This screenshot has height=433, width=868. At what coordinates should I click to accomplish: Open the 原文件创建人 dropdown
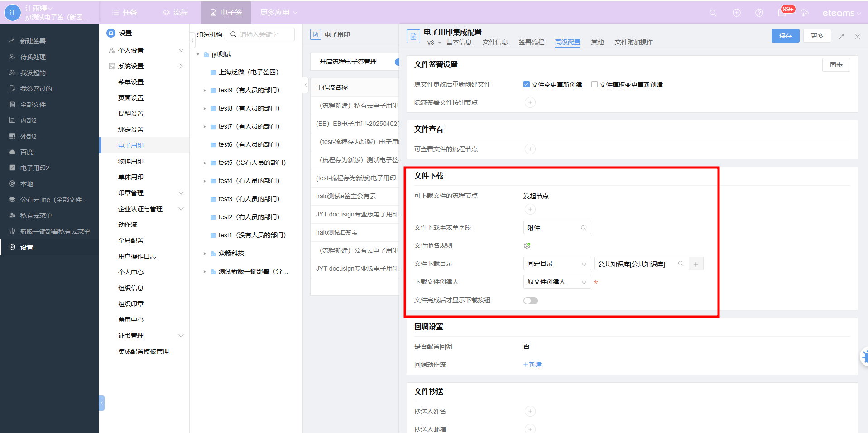point(557,282)
